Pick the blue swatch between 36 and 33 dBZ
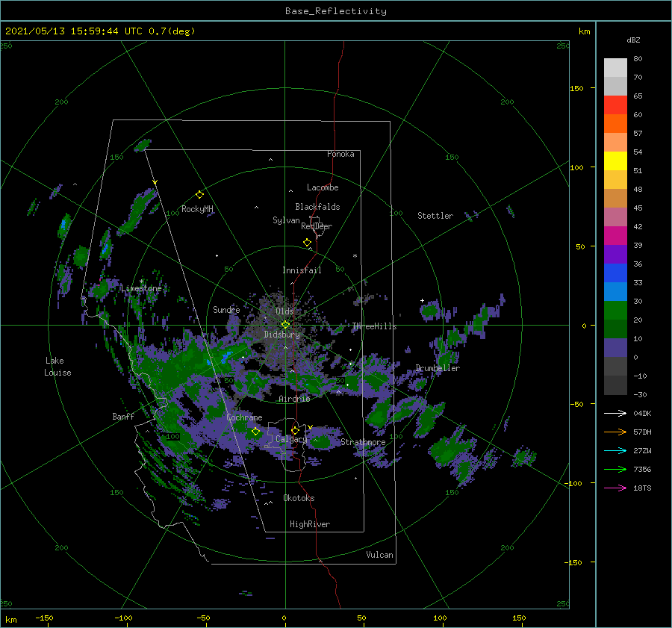 pyautogui.click(x=615, y=273)
